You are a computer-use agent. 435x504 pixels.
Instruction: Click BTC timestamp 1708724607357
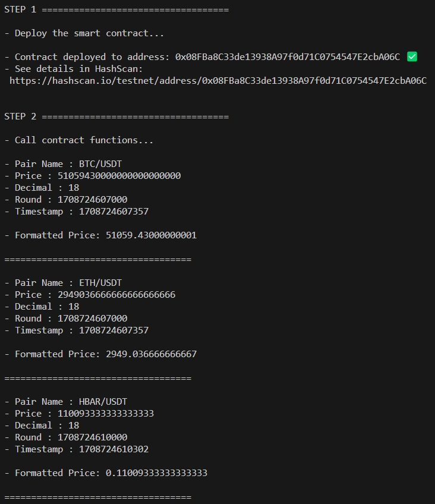pyautogui.click(x=114, y=212)
